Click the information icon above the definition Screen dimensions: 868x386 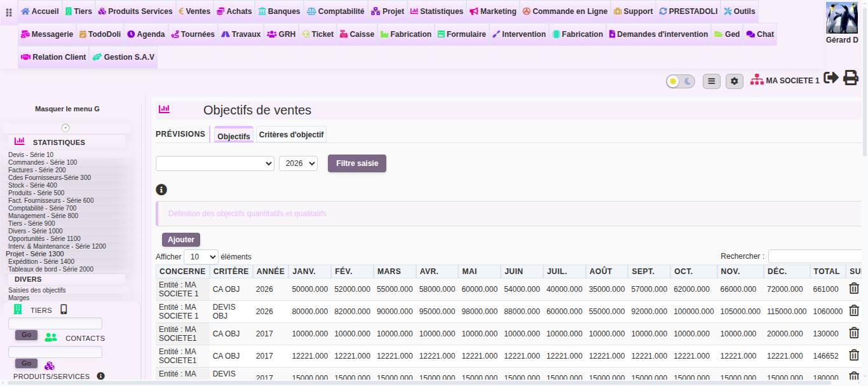coord(161,190)
